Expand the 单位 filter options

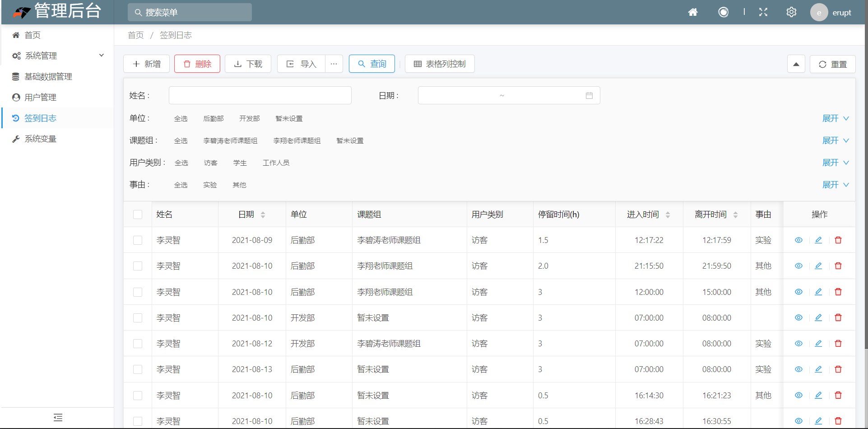836,118
